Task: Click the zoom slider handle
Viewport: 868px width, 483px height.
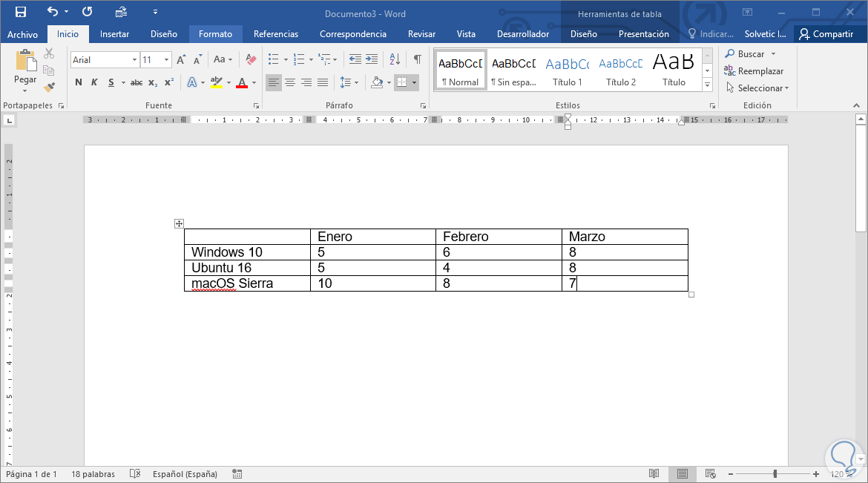Action: click(775, 474)
